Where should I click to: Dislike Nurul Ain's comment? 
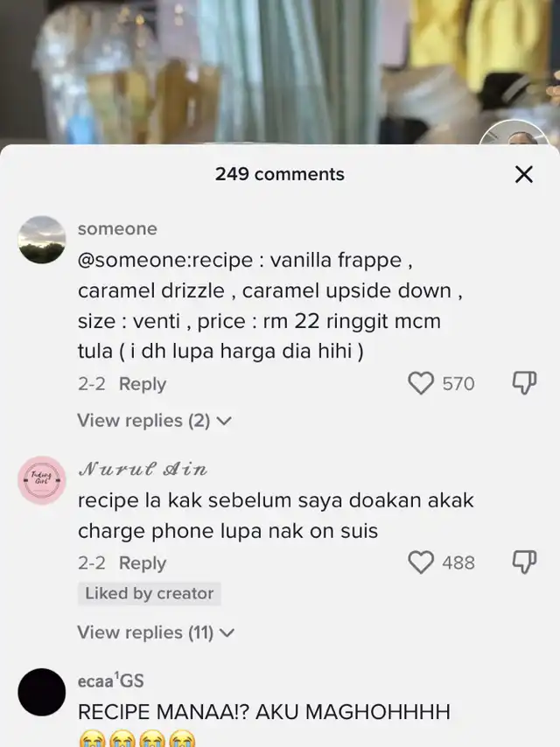(x=524, y=562)
